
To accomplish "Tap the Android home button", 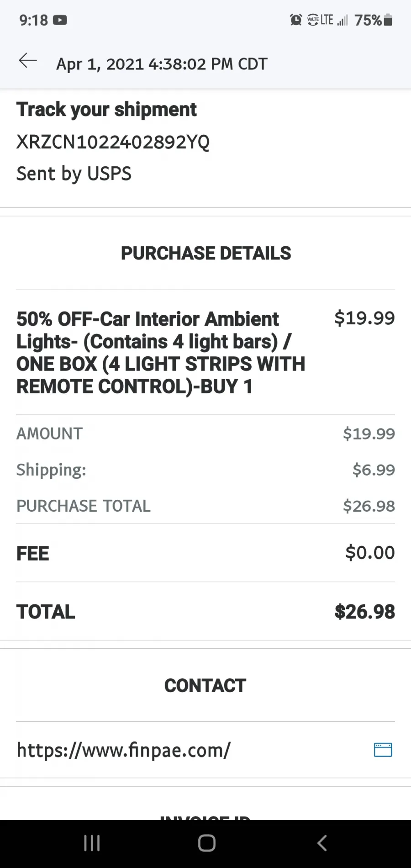I will [x=206, y=843].
